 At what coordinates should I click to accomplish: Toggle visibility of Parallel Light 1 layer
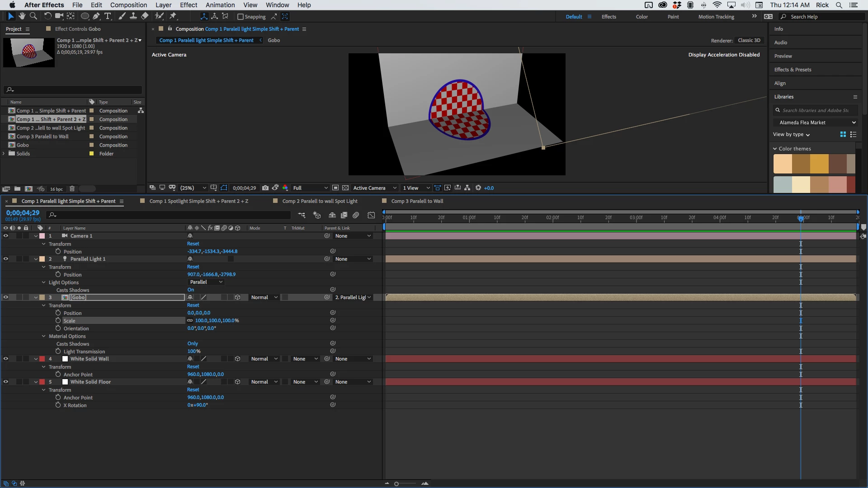6,259
